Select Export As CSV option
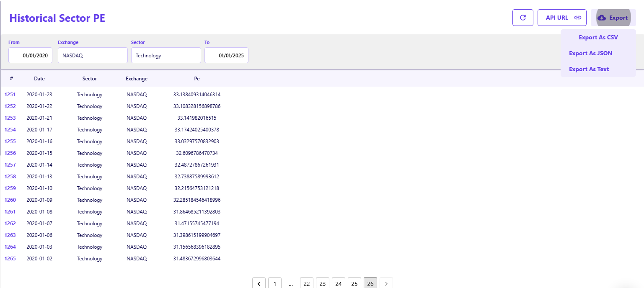 coord(598,37)
